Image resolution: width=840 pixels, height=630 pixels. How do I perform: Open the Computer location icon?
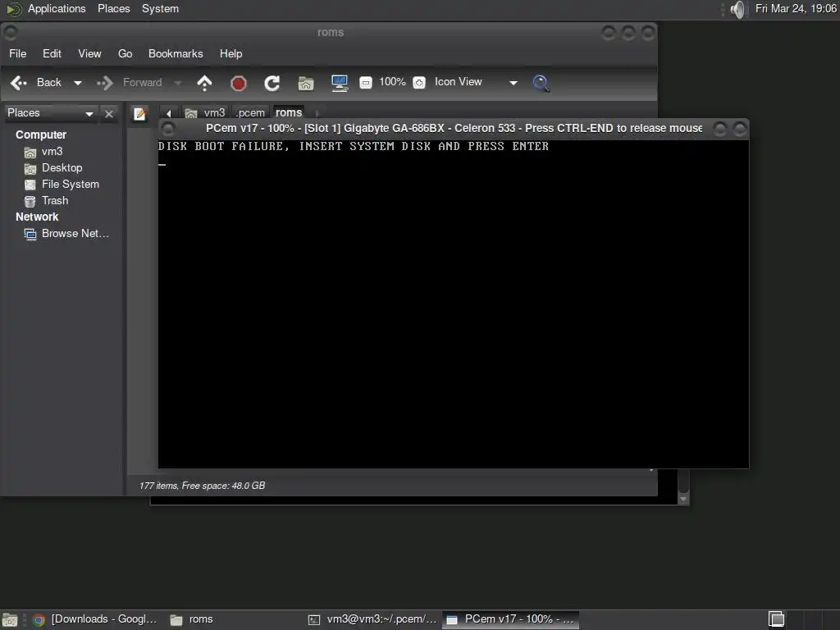pos(340,83)
